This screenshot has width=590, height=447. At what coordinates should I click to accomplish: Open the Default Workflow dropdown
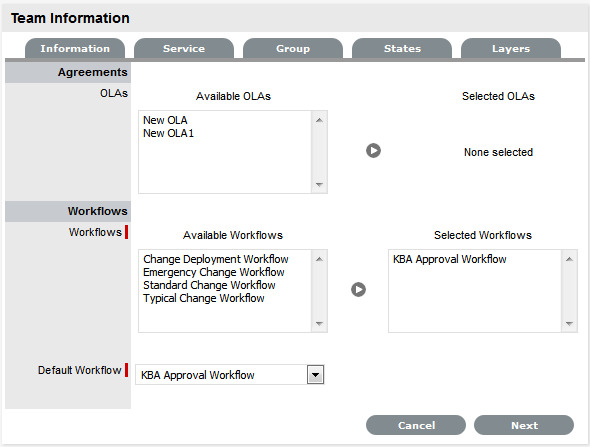(315, 375)
